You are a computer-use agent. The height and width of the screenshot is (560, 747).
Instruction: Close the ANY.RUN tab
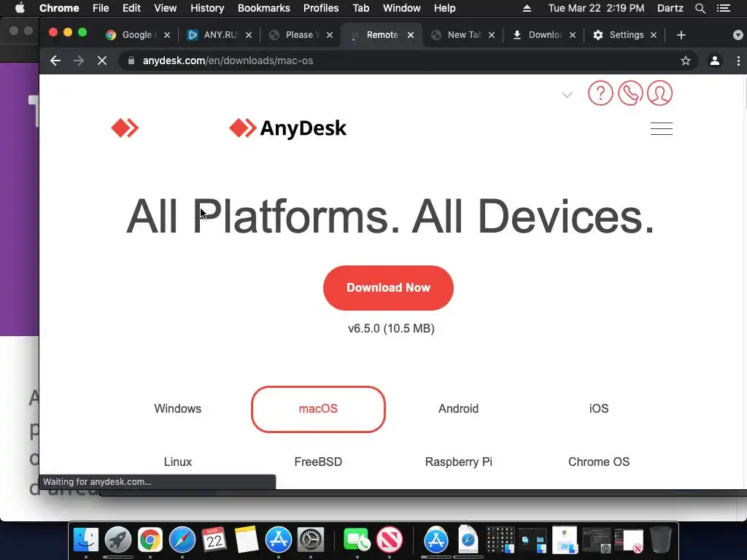point(249,35)
